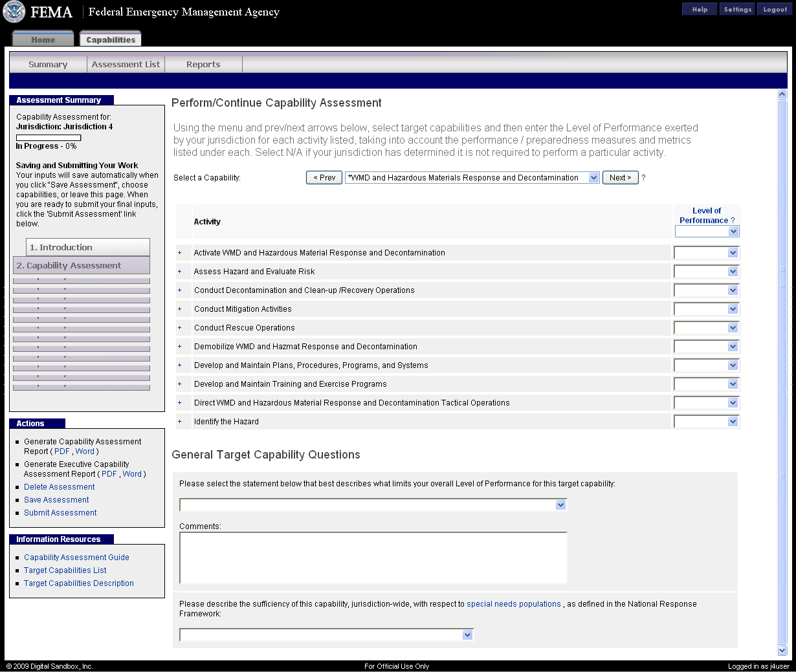
Task: Click the FEMA seal logo
Action: click(x=14, y=12)
